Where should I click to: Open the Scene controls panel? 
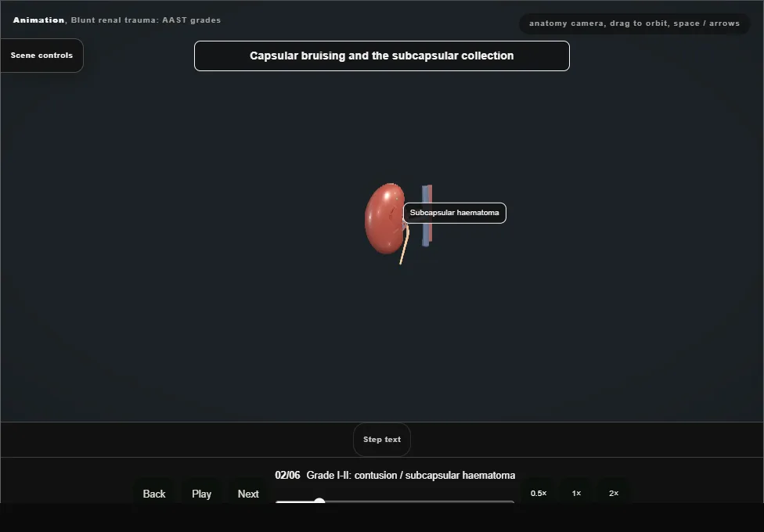[42, 56]
